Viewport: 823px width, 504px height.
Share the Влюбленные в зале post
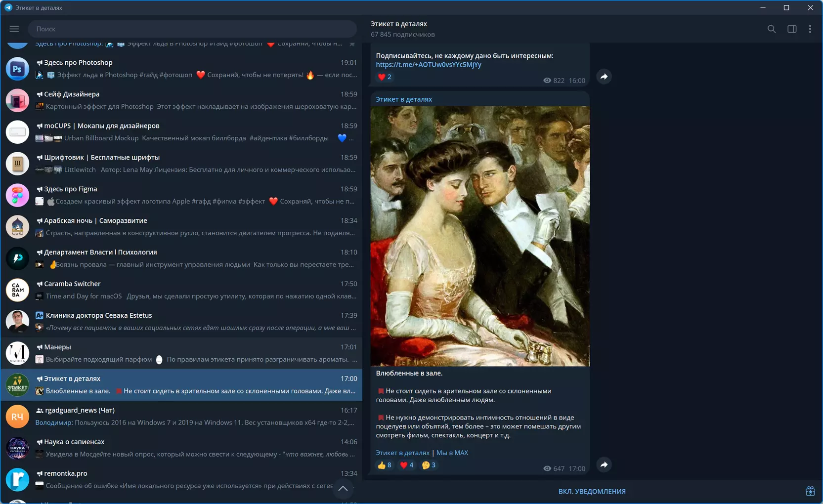604,464
